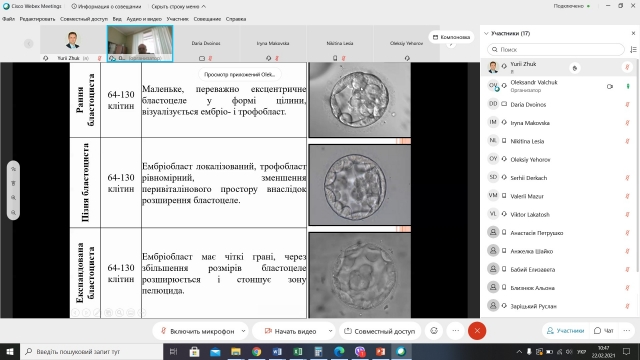The height and width of the screenshot is (360, 640).
Task: Select Oleksiy Yehorov in participants list
Action: pyautogui.click(x=558, y=160)
